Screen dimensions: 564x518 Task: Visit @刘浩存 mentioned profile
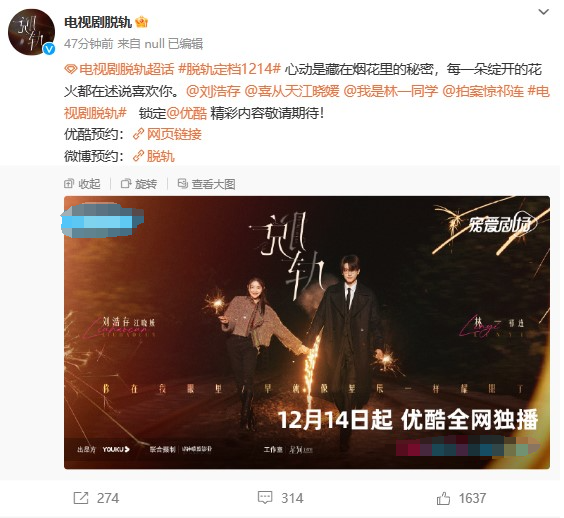[x=213, y=91]
